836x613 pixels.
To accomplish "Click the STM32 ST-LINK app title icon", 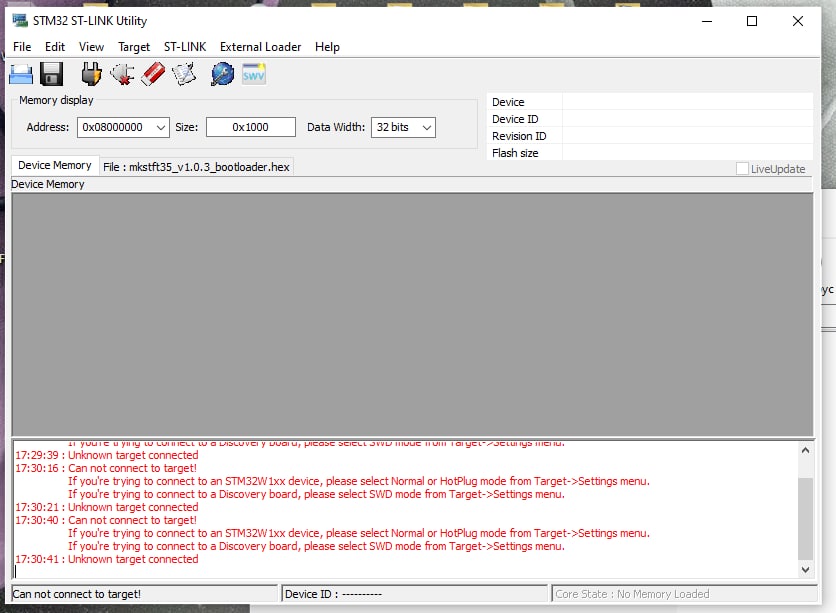I will 20,21.
